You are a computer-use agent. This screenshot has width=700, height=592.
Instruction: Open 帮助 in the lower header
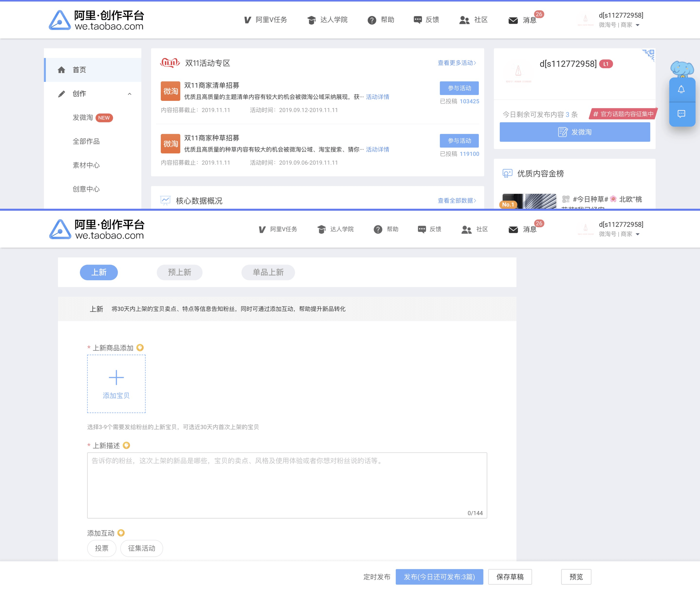pos(386,229)
